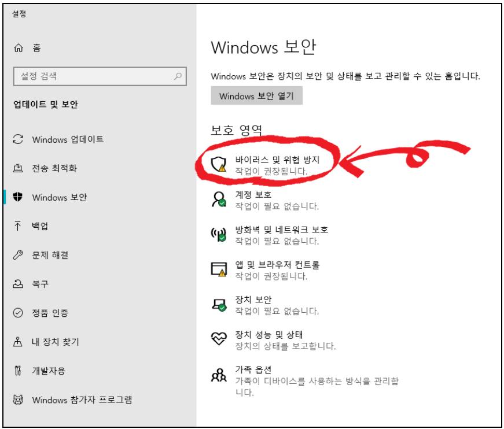Click the 설정 검색 search field
This screenshot has width=504, height=429.
(x=100, y=76)
